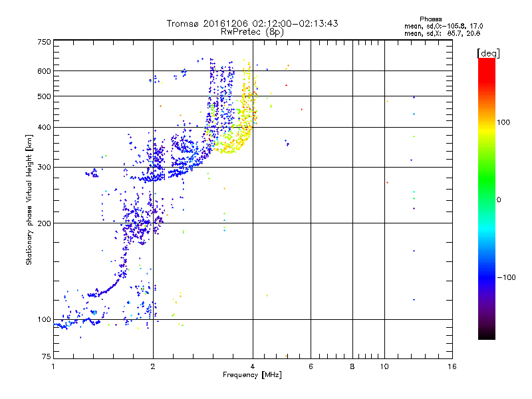The height and width of the screenshot is (399, 532).
Task: Click the colorbar tick label '-100'
Action: [x=506, y=277]
